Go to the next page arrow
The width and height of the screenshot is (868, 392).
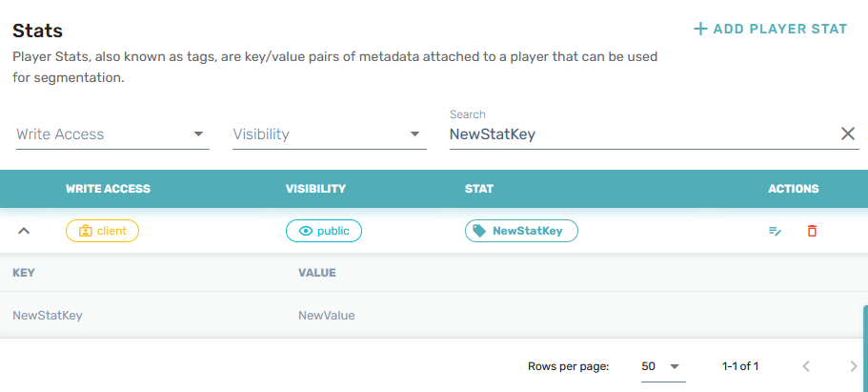click(x=853, y=366)
